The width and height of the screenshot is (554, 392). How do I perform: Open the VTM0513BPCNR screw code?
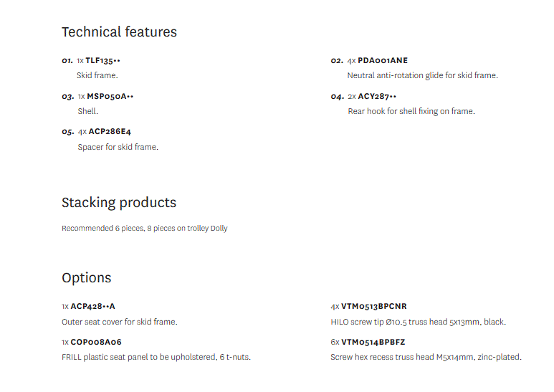(374, 307)
